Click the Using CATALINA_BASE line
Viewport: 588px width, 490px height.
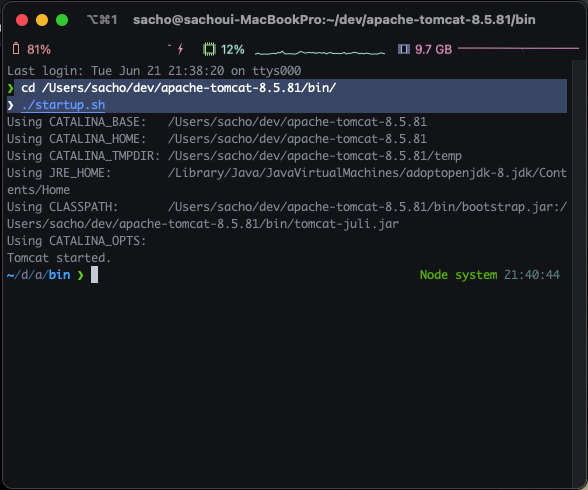tap(217, 122)
